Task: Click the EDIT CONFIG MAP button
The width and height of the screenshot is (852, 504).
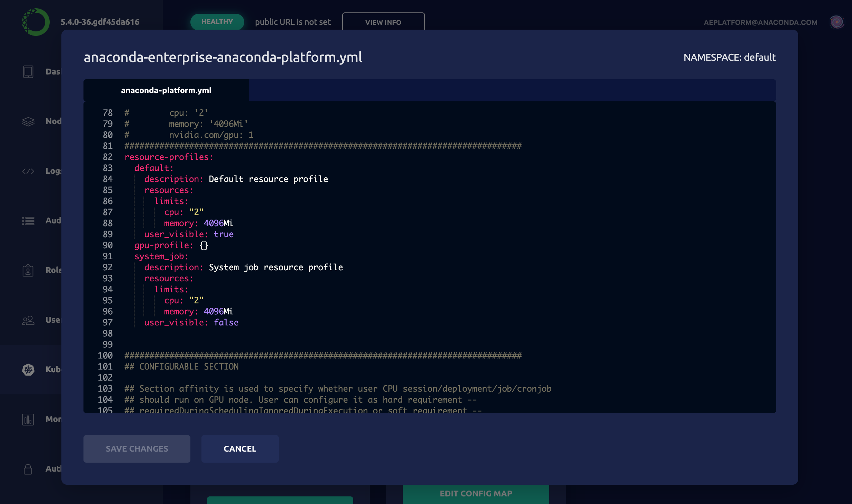Action: 476,494
